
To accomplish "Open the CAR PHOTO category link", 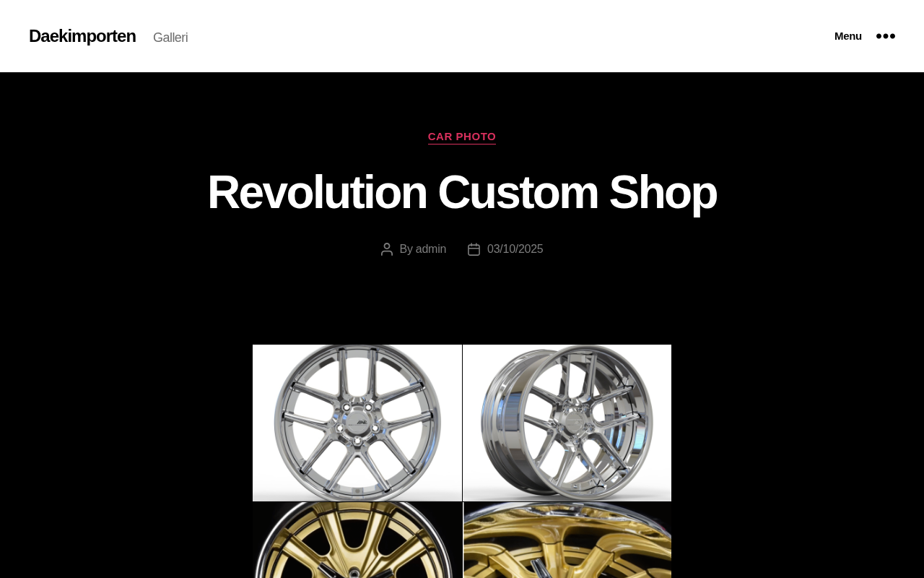I will click(462, 137).
